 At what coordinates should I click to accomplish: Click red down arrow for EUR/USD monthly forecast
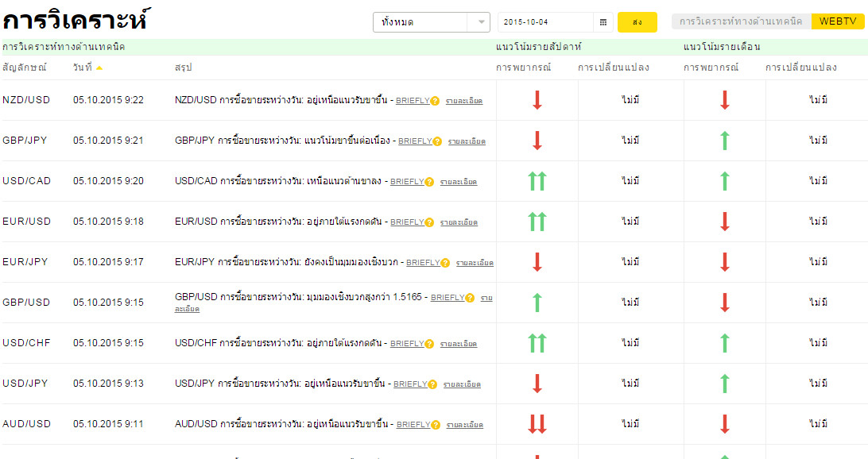point(724,222)
